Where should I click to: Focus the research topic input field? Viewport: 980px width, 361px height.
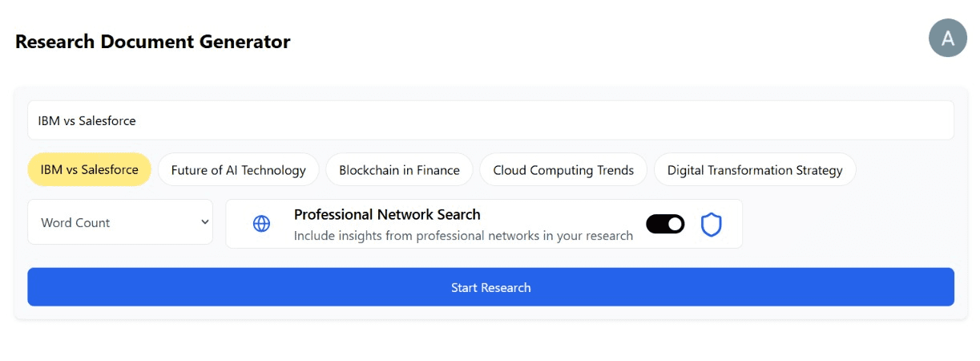490,120
